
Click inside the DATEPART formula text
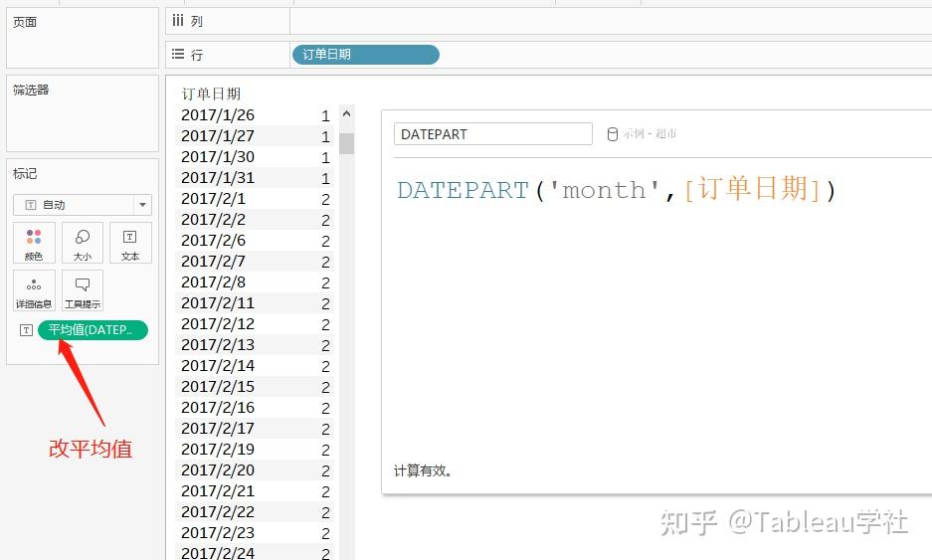(x=617, y=190)
